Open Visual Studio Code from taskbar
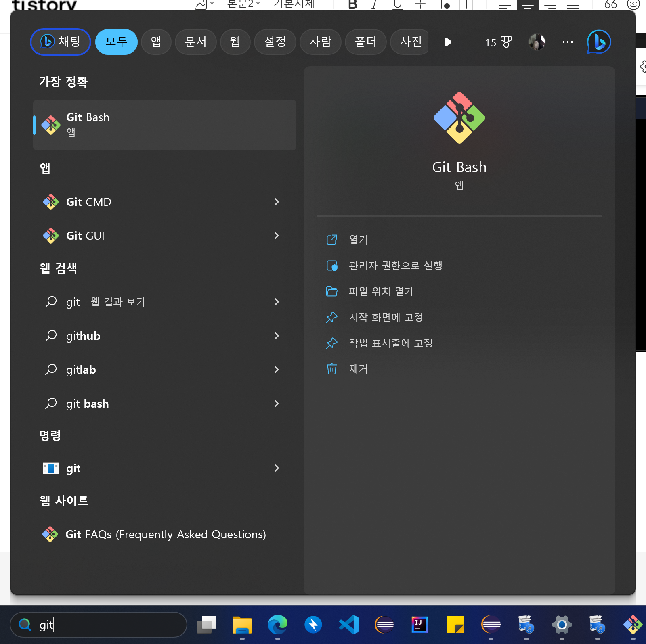646x644 pixels. [349, 625]
